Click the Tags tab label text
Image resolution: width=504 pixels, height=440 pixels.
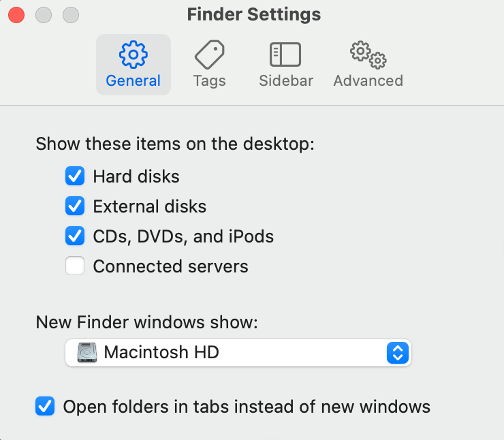pyautogui.click(x=210, y=80)
